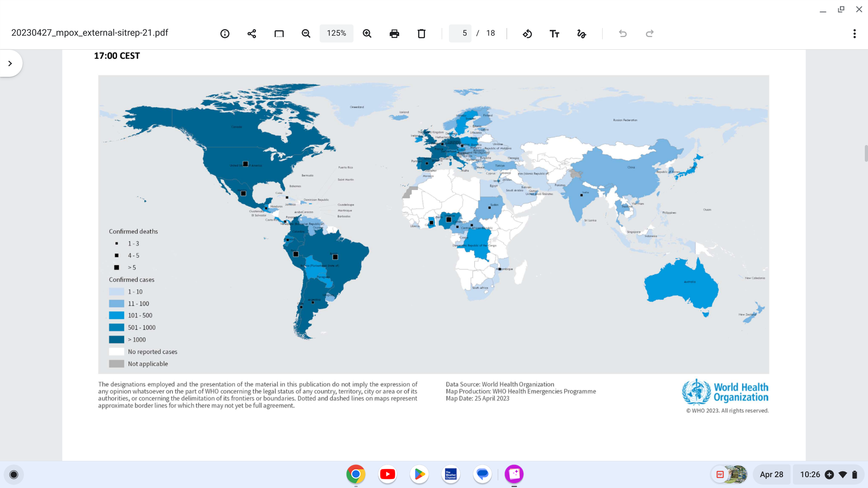Delete the file with trash icon
The image size is (868, 488).
(x=421, y=33)
